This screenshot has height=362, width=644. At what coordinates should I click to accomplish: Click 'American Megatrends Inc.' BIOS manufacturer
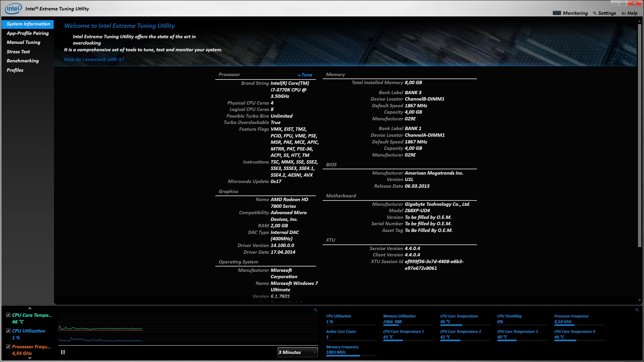coord(434,173)
